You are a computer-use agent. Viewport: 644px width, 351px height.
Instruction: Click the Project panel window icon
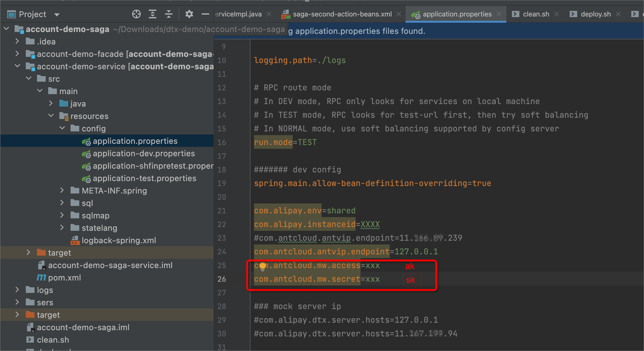[x=11, y=14]
